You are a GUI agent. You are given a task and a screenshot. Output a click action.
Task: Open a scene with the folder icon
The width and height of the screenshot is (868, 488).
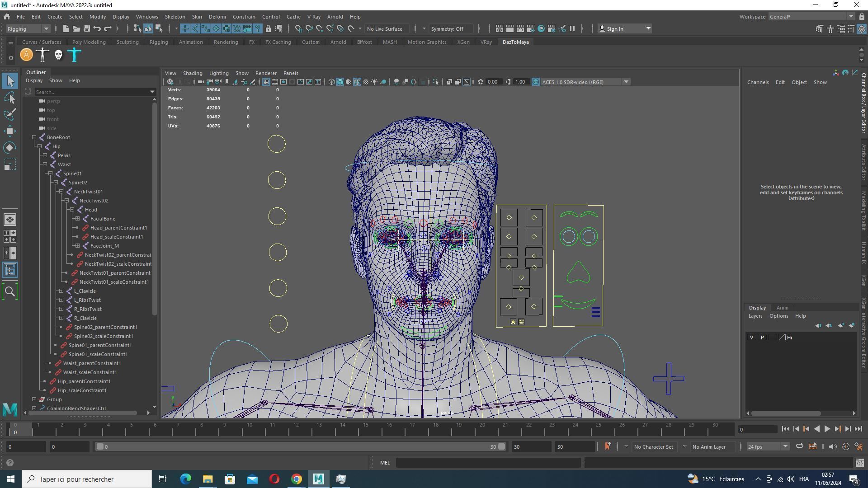tap(76, 29)
